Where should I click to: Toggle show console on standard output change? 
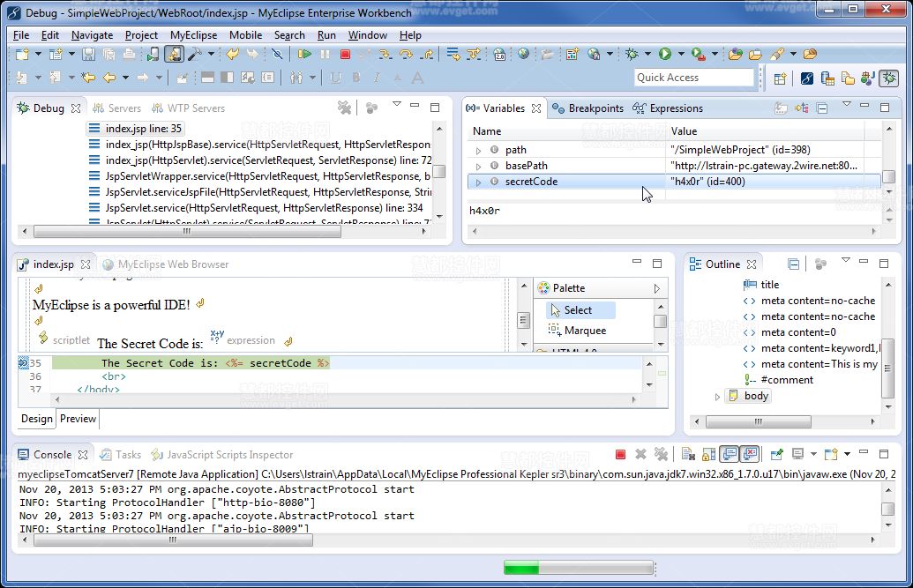coord(730,454)
